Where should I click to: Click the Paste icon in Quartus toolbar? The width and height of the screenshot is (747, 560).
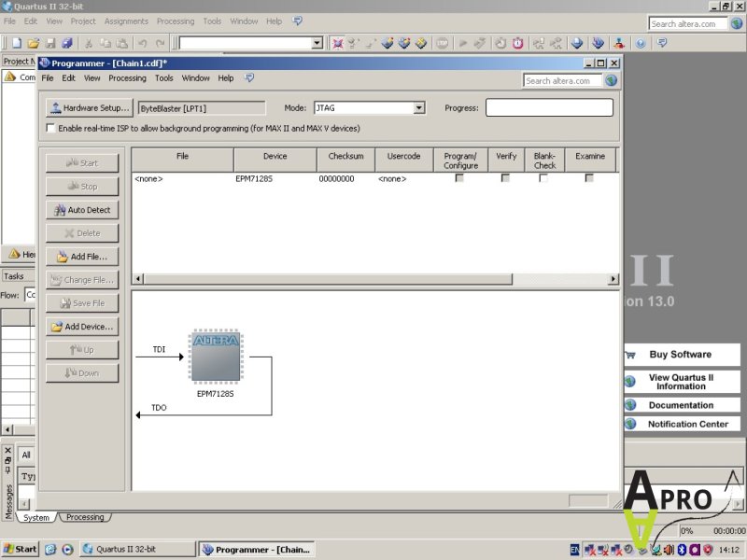pyautogui.click(x=122, y=43)
